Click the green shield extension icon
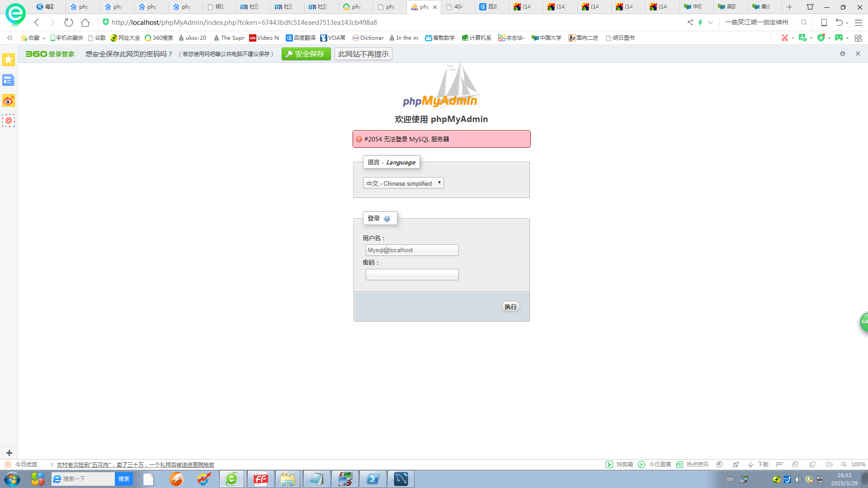The width and height of the screenshot is (868, 488). [x=821, y=38]
